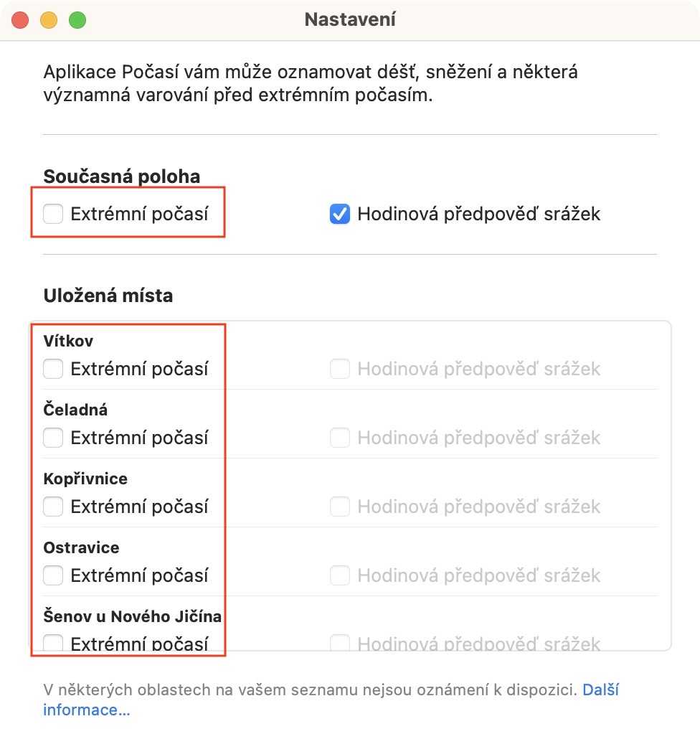Toggle Hodinová předpověď srážek for Čeladná
The width and height of the screenshot is (700, 739).
coord(340,438)
